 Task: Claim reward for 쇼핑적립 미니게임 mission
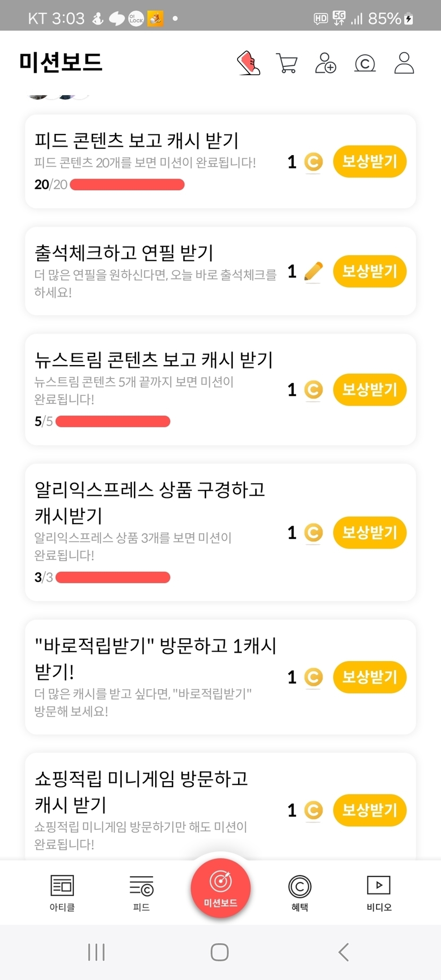point(369,810)
